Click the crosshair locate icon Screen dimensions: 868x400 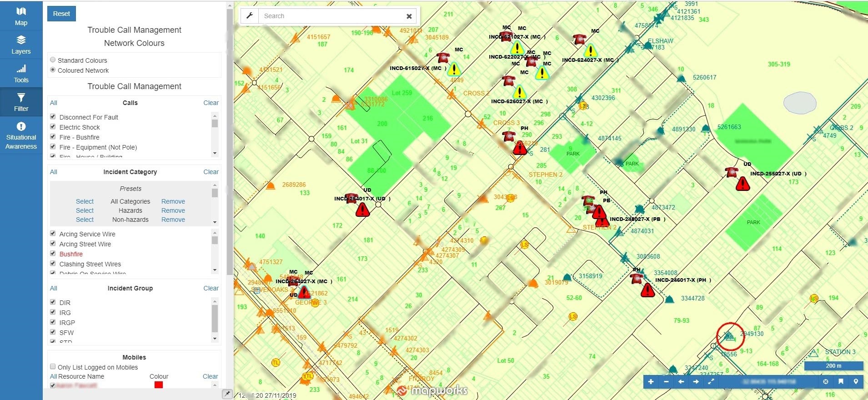(x=826, y=382)
